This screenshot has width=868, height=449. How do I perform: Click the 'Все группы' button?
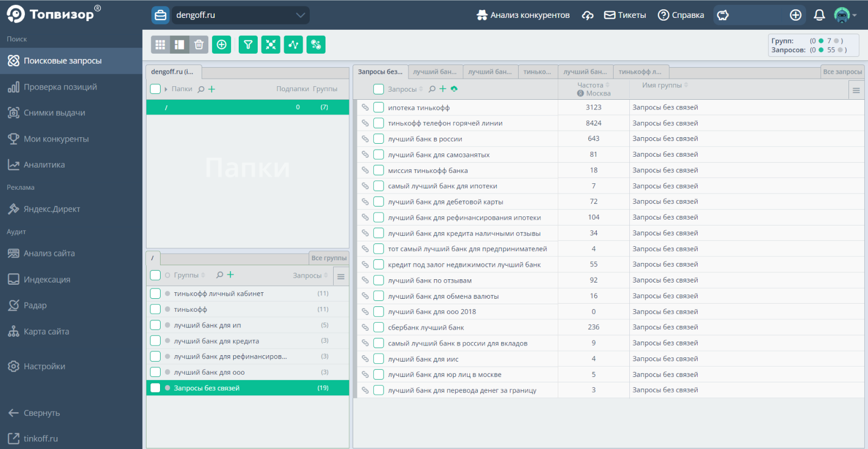click(x=329, y=258)
